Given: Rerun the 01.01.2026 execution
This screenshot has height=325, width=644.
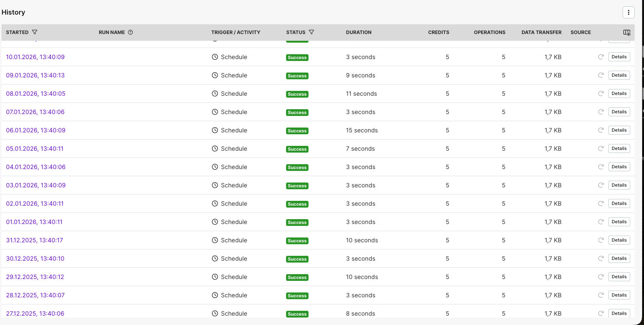Looking at the screenshot, I should coord(601,222).
